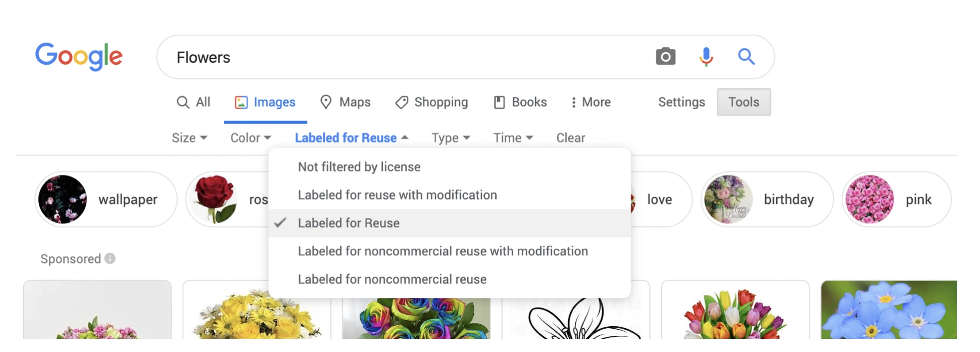
Task: Collapse the Labeled for Reuse dropdown
Action: click(352, 138)
